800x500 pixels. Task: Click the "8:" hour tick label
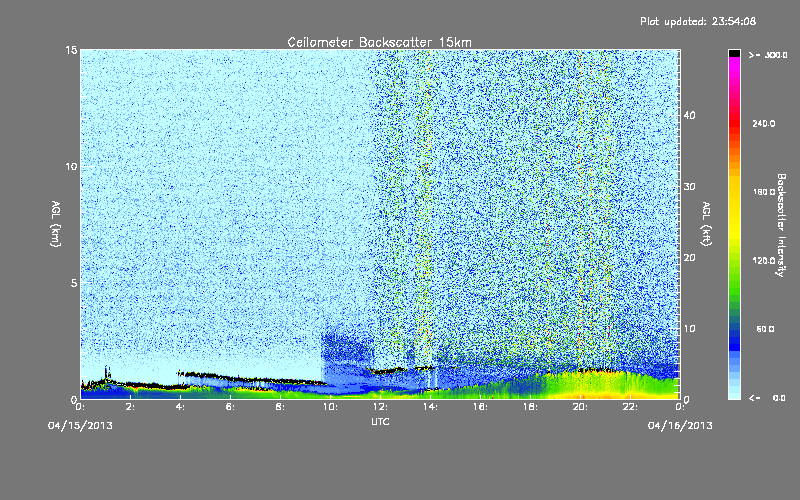281,407
